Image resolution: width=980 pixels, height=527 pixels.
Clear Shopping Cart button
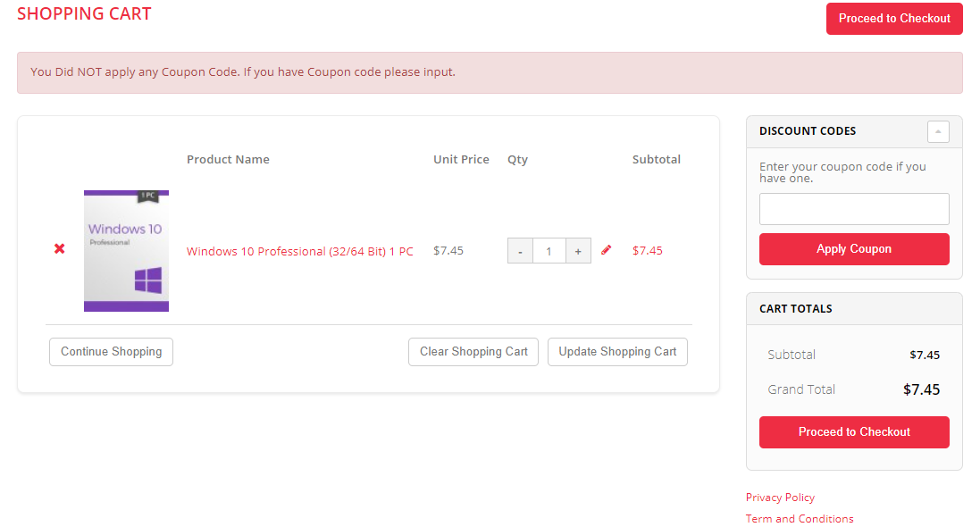coord(473,352)
